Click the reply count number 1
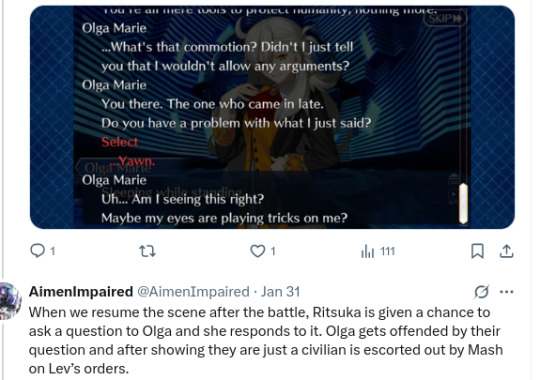The image size is (540, 380). (x=52, y=251)
